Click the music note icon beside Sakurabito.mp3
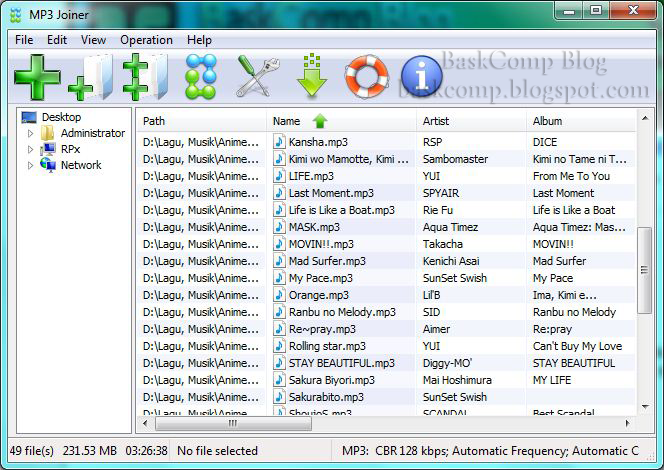 pos(279,397)
